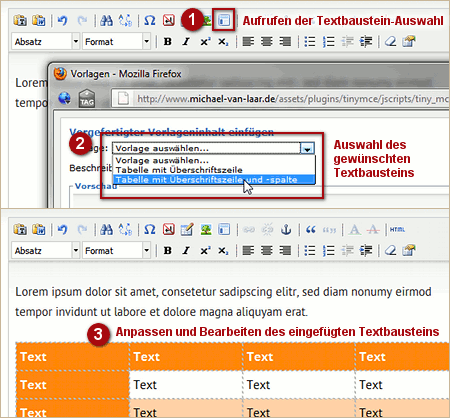Screen dimensions: 450x418
Task: Click the grey cite quotation icon
Action: click(329, 230)
